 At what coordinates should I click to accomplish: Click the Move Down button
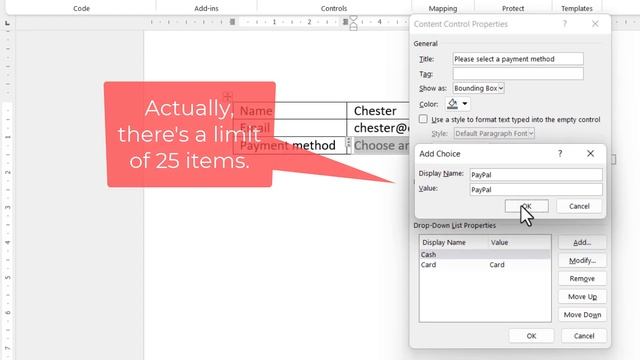tap(582, 315)
